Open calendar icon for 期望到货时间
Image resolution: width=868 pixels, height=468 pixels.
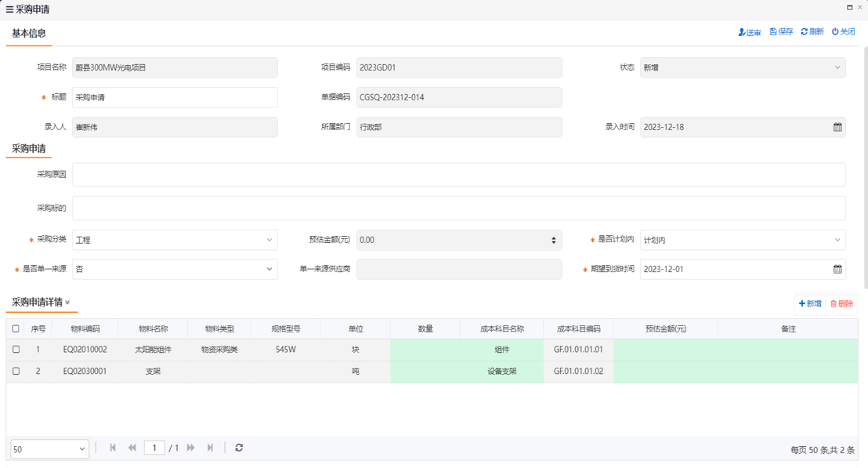pos(837,269)
